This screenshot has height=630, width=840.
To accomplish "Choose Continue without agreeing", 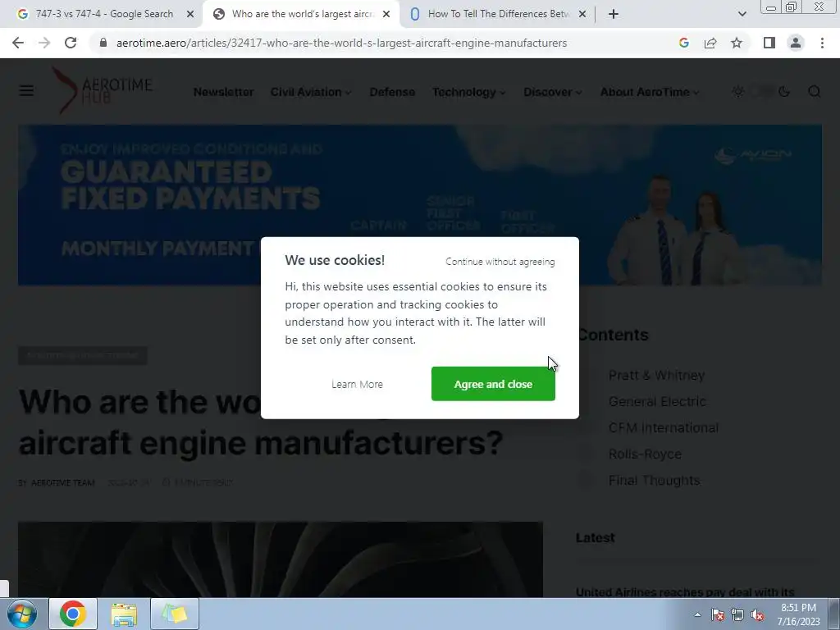I will pyautogui.click(x=500, y=262).
